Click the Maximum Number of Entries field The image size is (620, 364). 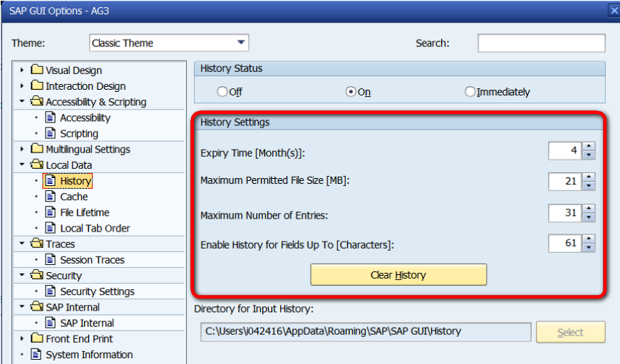tap(565, 213)
